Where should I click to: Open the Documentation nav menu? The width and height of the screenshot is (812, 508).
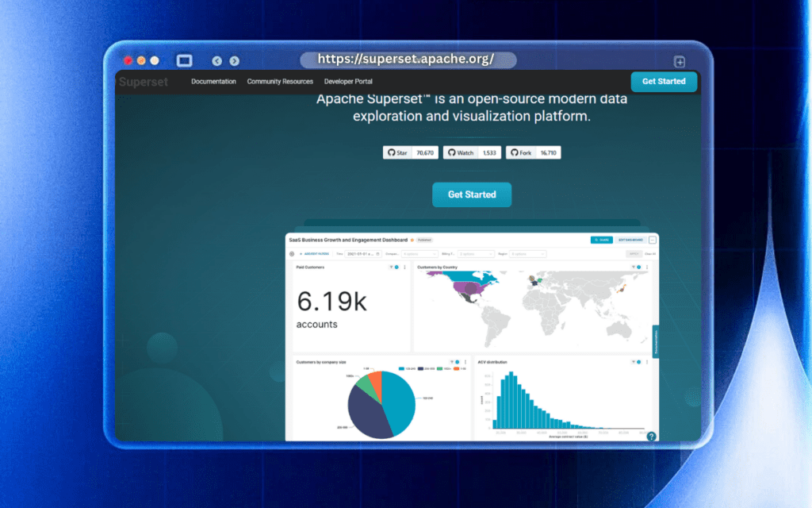pyautogui.click(x=213, y=82)
